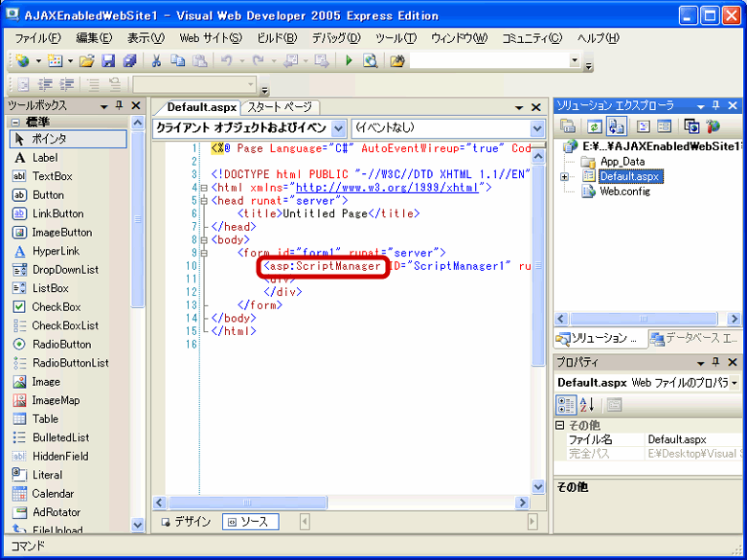Viewport: 747px width, 560px height.
Task: Open the (イベントなし) events dropdown
Action: 537,128
